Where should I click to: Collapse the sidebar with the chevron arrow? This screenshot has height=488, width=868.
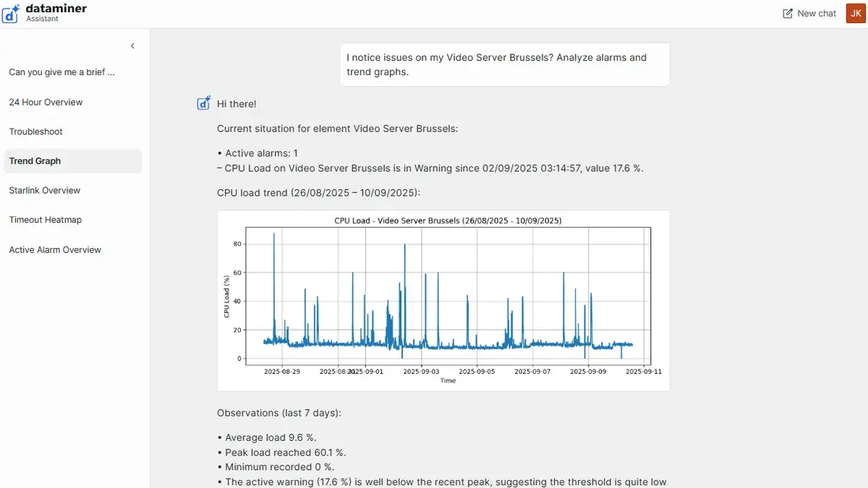[132, 46]
